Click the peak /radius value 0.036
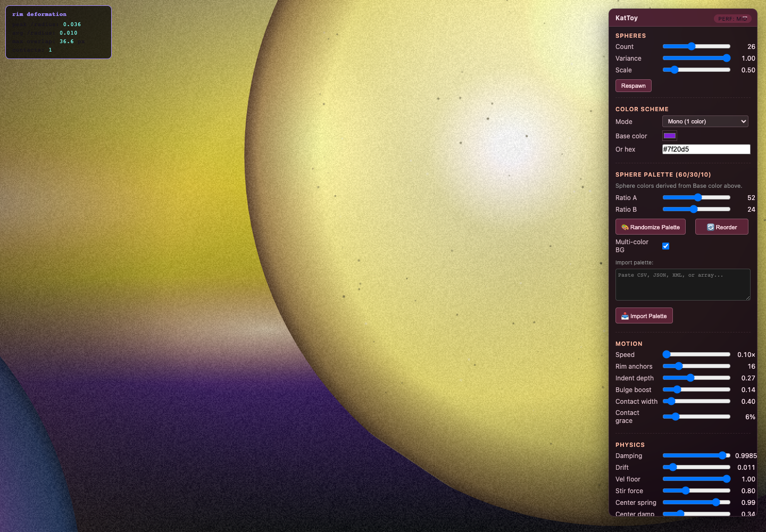 [x=72, y=24]
